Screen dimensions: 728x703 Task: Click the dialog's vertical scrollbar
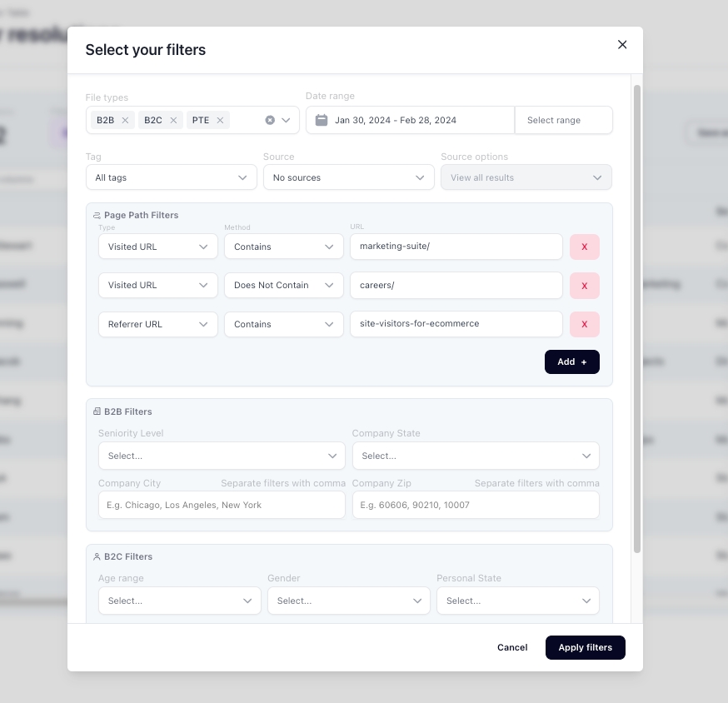tap(637, 317)
